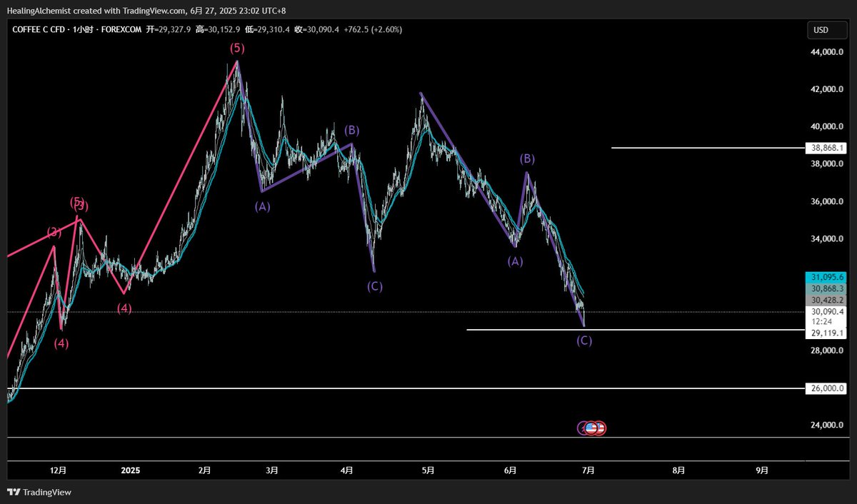Click the cyan 31,095.6 indicator tag
Viewport: 857px width, 504px height.
point(828,277)
